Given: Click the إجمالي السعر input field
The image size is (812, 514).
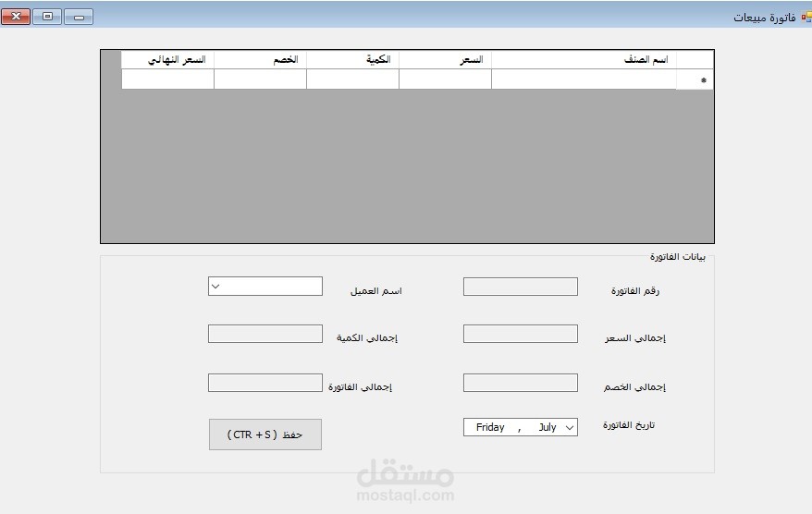Looking at the screenshot, I should click(521, 334).
